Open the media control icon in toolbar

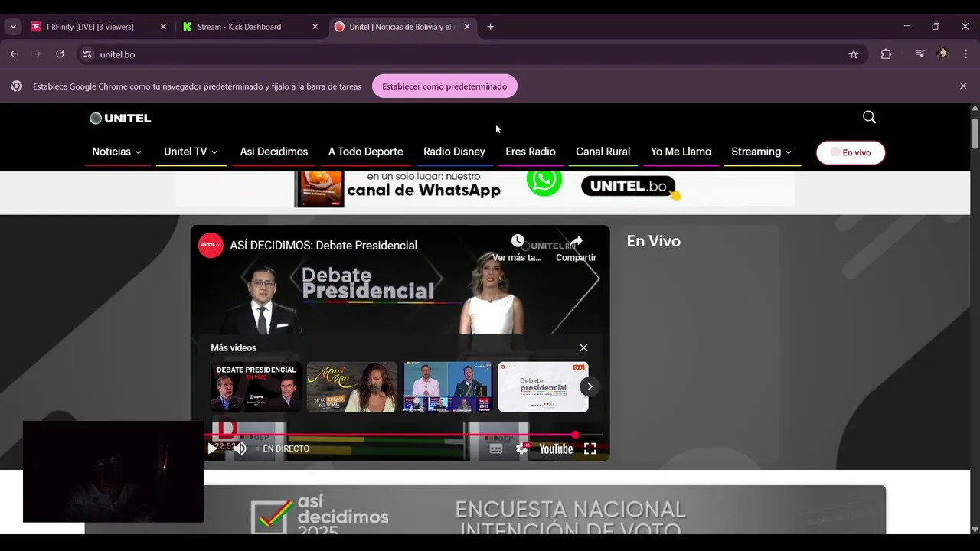920,54
